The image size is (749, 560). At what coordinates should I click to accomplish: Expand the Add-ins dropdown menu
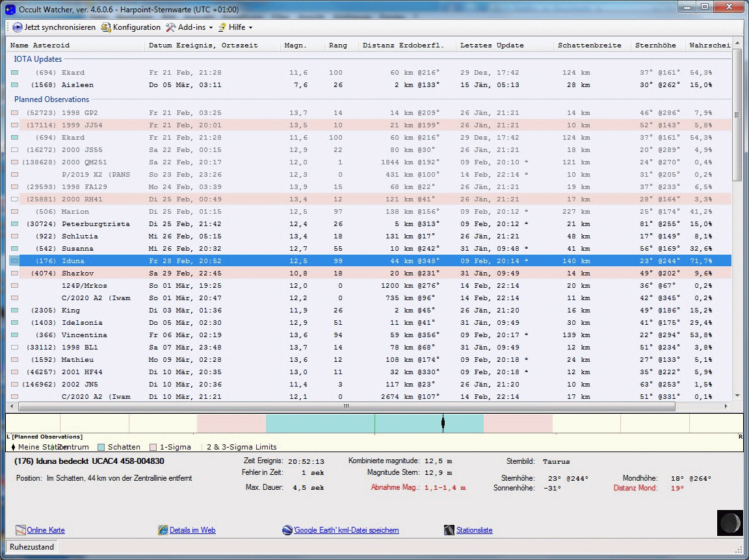pos(189,27)
